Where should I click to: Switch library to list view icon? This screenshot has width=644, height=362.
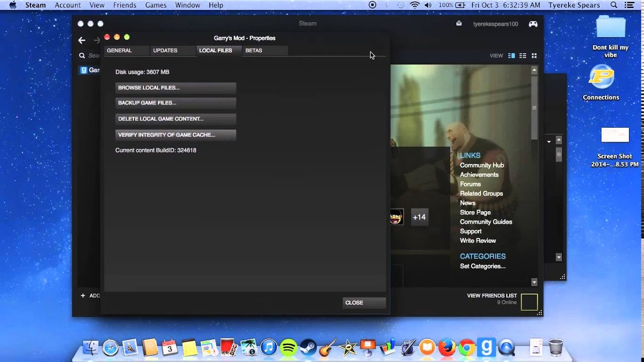(x=523, y=56)
